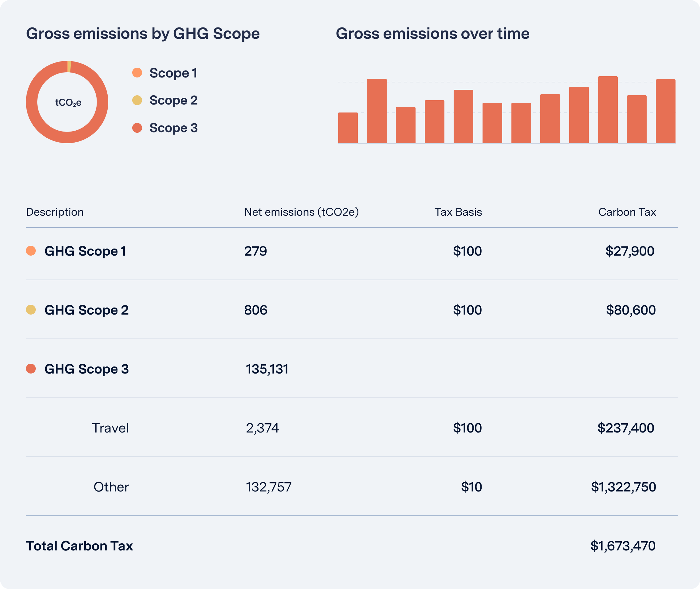Sort by Net emissions (tCO2e) header
Viewport: 700px width, 589px height.
[x=301, y=212]
